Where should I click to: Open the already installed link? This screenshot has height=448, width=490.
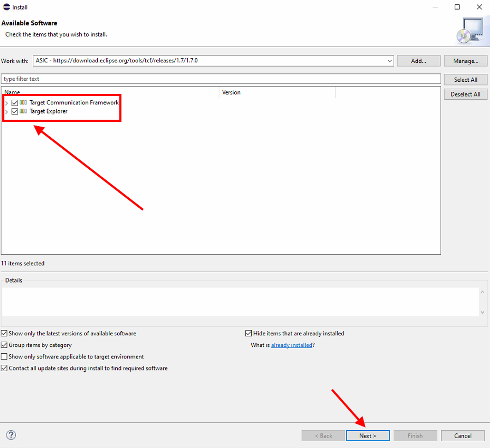(x=292, y=345)
